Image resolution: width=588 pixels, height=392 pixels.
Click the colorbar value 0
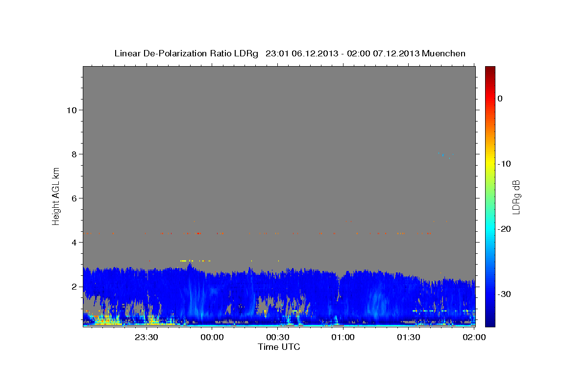(500, 98)
